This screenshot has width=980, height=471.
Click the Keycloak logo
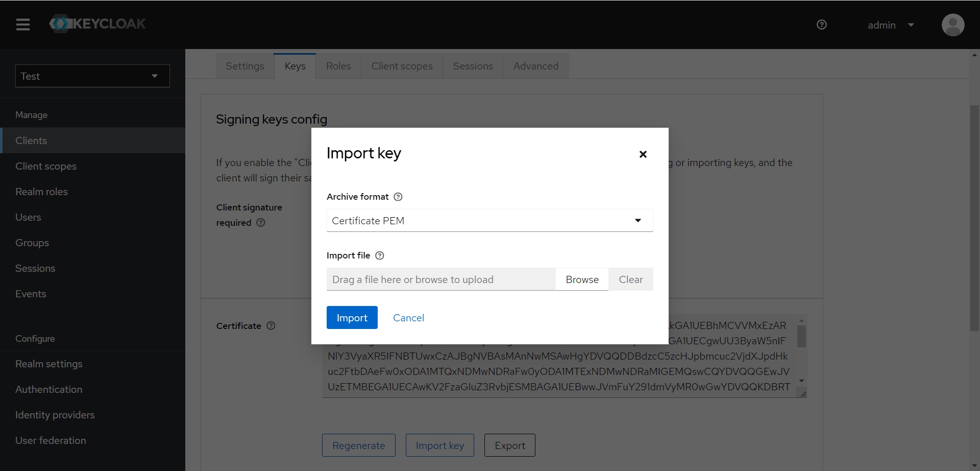[x=97, y=24]
